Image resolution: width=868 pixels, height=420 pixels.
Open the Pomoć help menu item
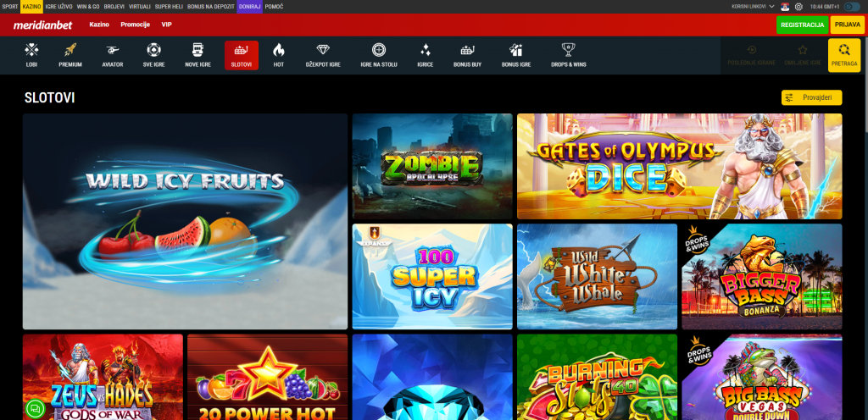[274, 7]
